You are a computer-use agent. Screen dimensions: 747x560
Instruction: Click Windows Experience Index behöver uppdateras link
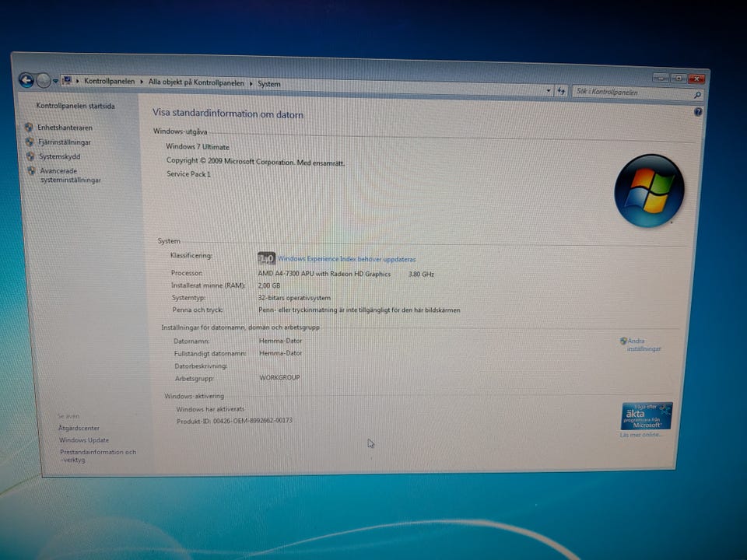(x=346, y=259)
